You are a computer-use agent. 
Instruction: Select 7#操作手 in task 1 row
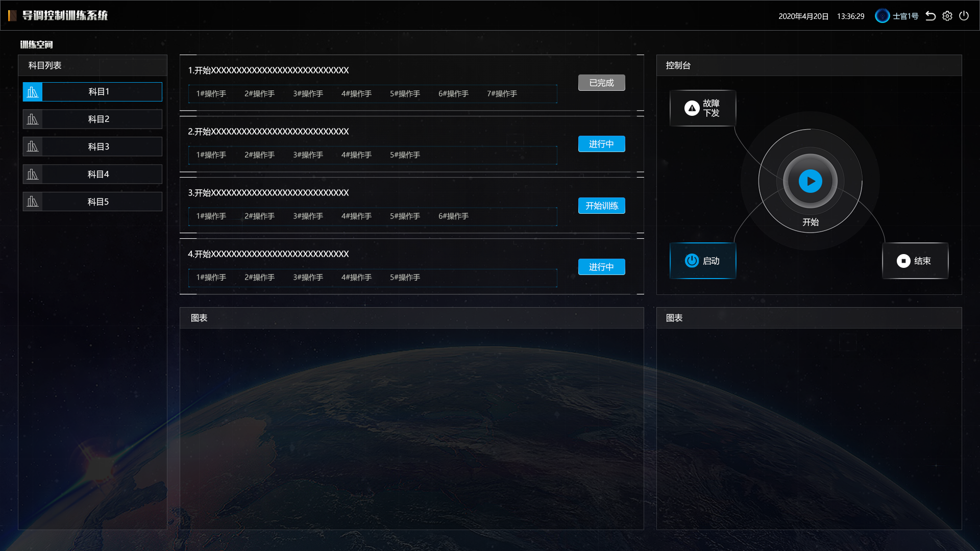click(x=502, y=94)
